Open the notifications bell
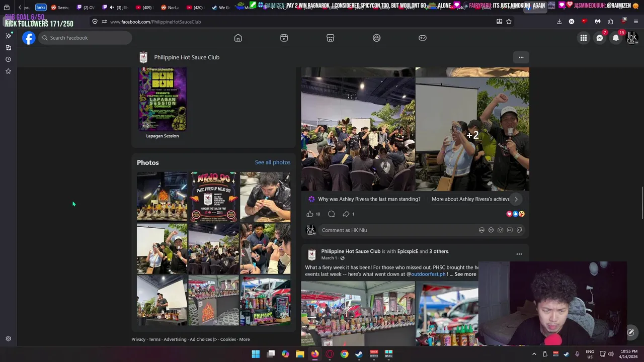Screen dimensions: 644x362 click(x=616, y=38)
